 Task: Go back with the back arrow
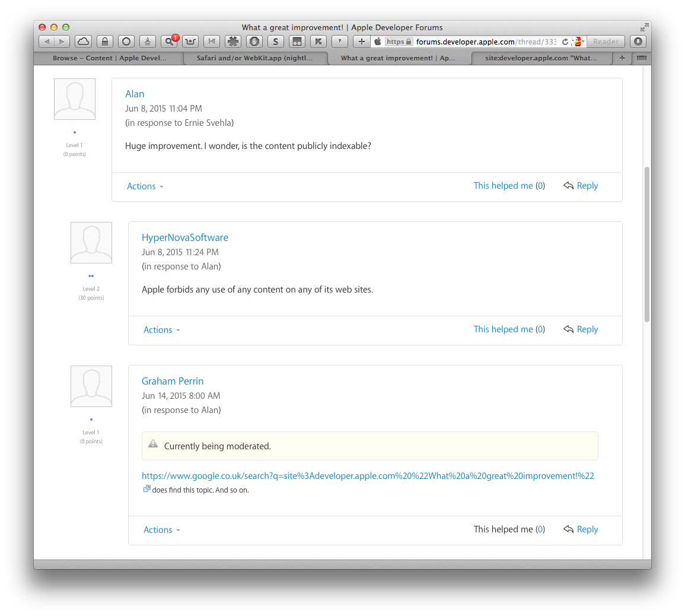click(x=46, y=42)
